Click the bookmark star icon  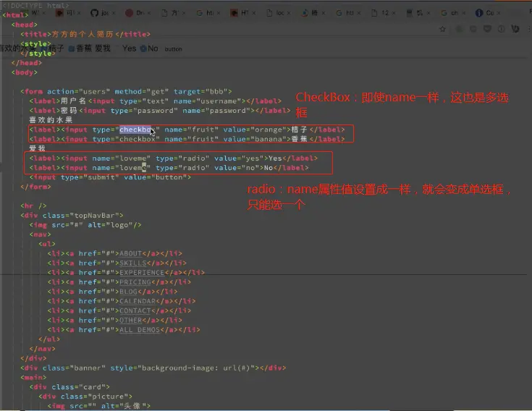pos(442,29)
